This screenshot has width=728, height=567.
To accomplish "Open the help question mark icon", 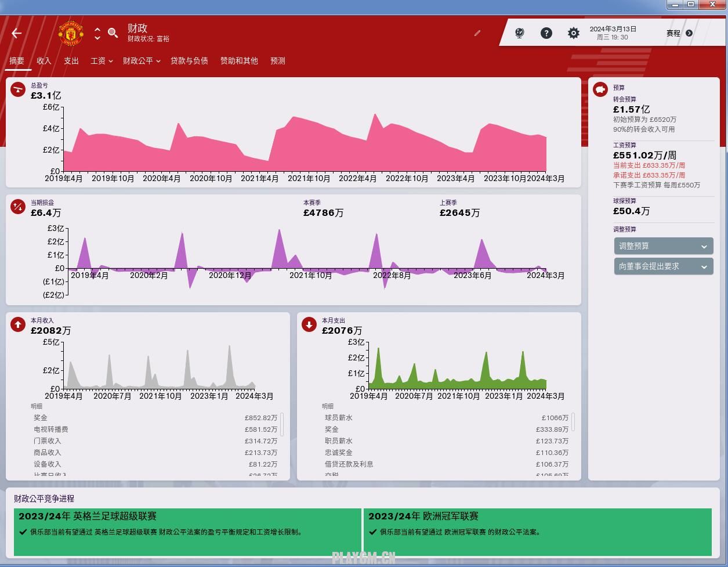I will [546, 33].
